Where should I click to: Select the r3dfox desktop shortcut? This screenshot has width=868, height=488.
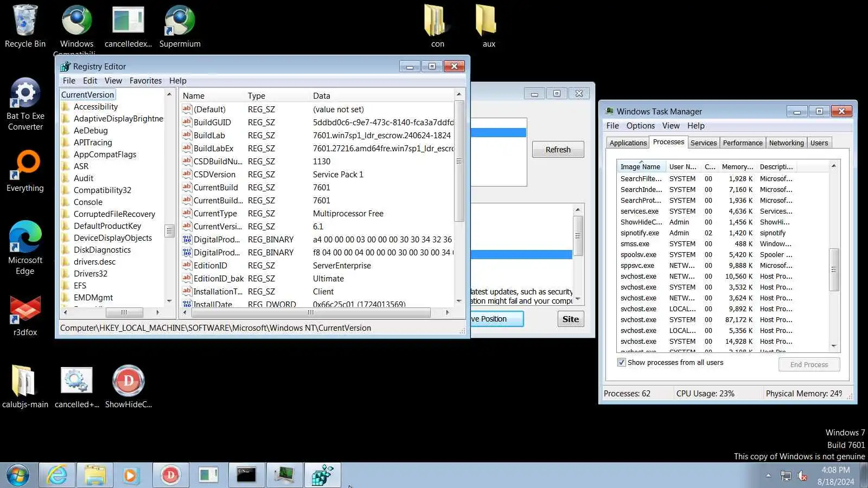(25, 316)
